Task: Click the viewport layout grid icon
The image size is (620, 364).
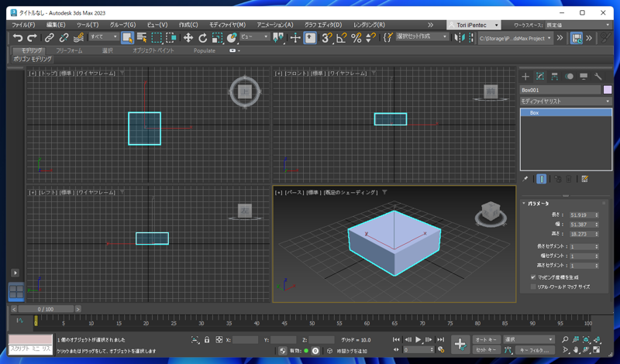Action: coord(16,292)
